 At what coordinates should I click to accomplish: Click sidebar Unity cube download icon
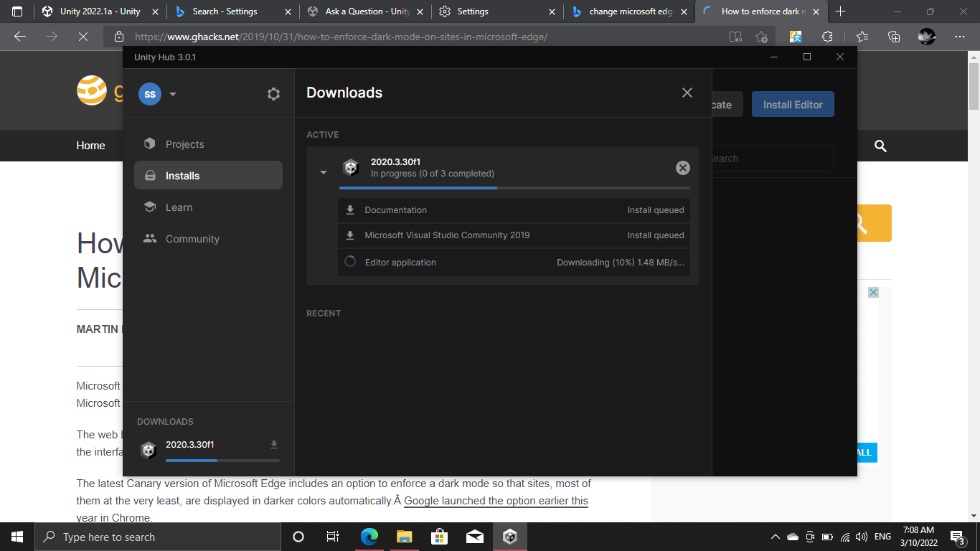pos(149,451)
